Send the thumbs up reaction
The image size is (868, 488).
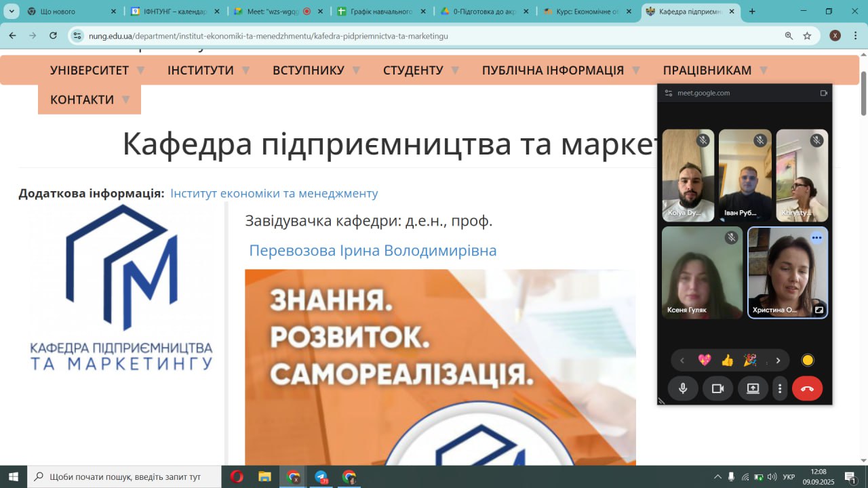(x=727, y=361)
